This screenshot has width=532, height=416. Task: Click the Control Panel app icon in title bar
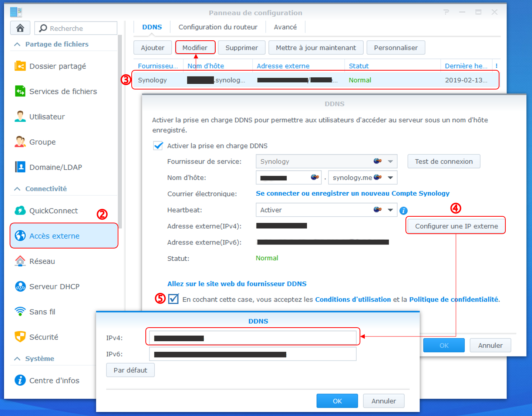(16, 12)
